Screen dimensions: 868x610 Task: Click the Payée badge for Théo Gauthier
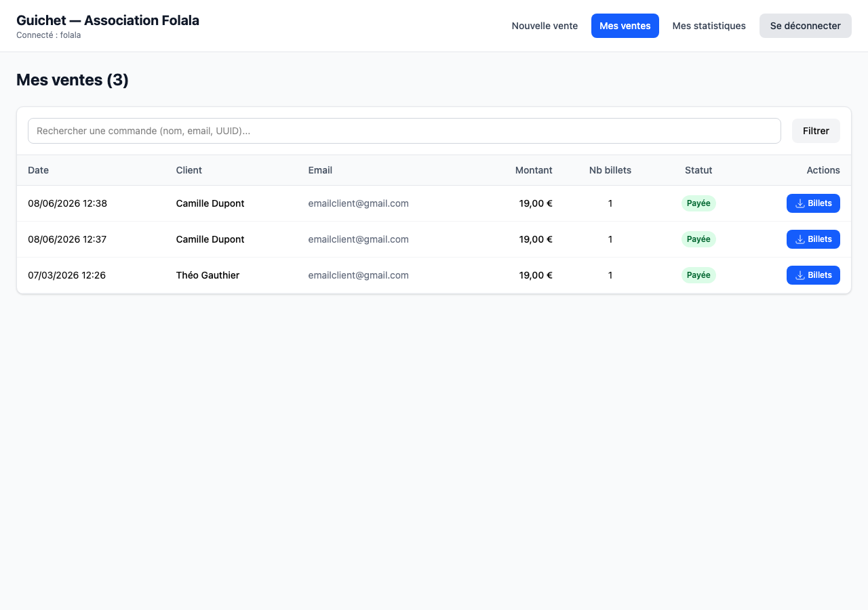click(x=698, y=275)
